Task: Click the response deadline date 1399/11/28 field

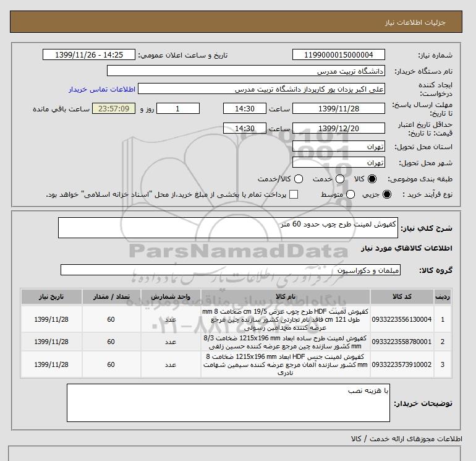Action: coord(339,108)
